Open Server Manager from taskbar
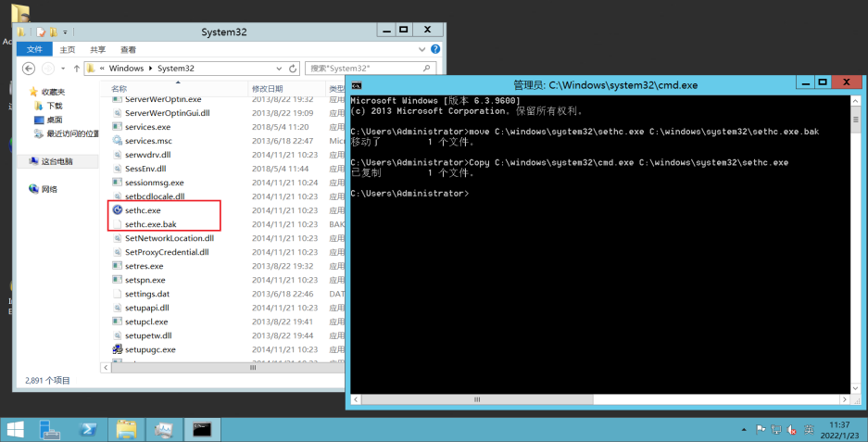 [50, 429]
